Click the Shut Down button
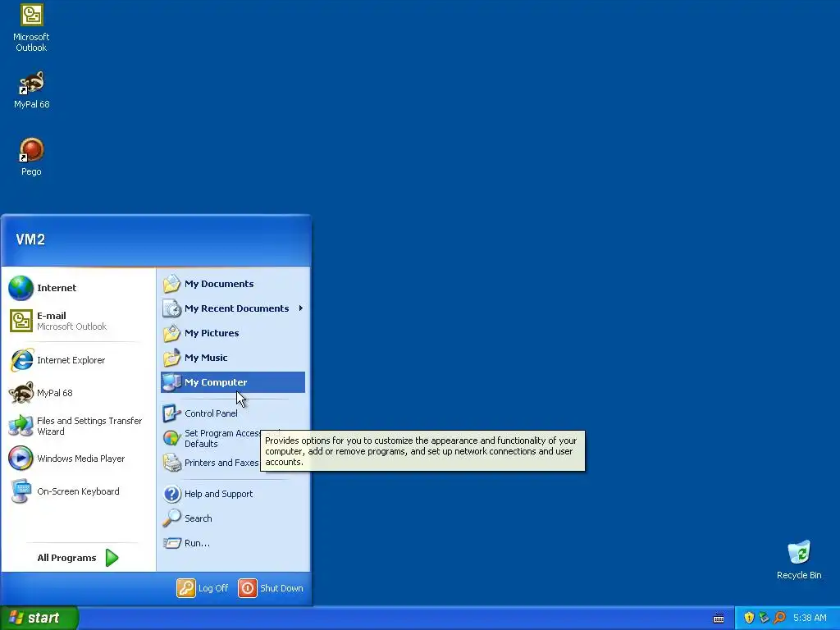Screen dimensions: 840x630 click(x=271, y=588)
